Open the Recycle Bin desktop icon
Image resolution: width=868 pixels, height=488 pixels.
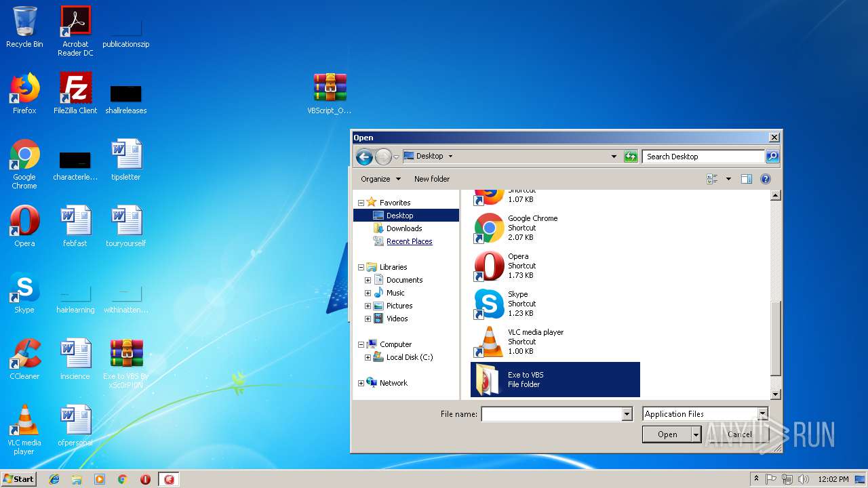click(x=24, y=27)
